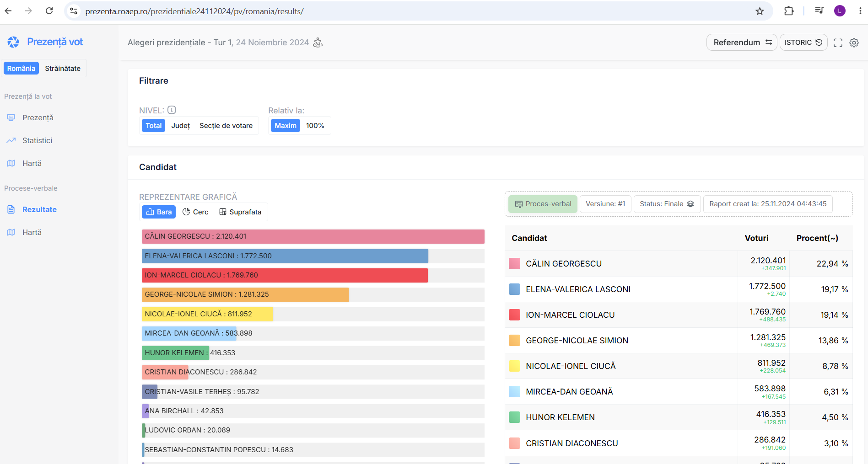
Task: Switch to the Străinătate tab
Action: 63,68
